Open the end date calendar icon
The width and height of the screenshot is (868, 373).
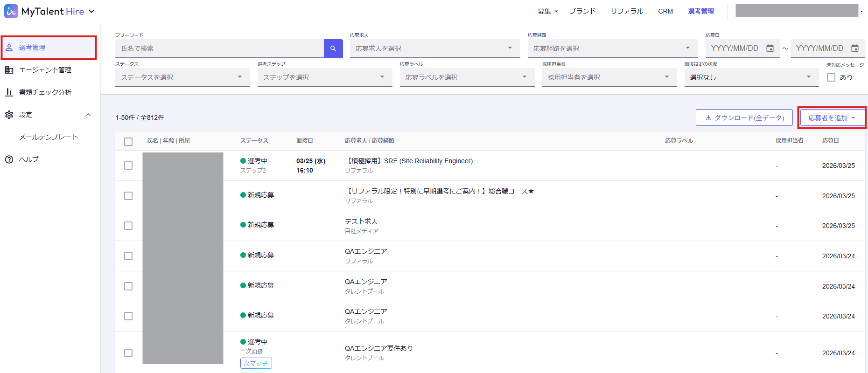point(855,48)
